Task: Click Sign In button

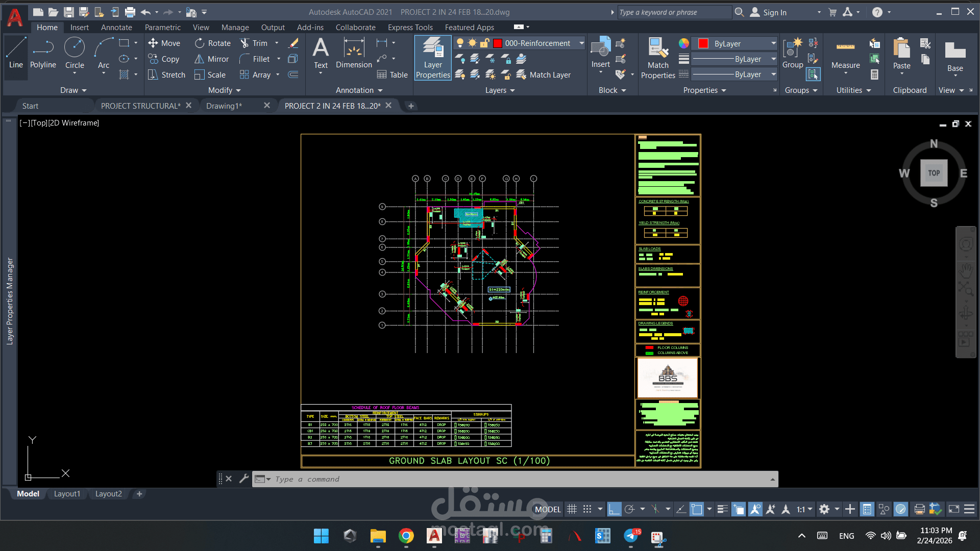Action: pyautogui.click(x=774, y=12)
